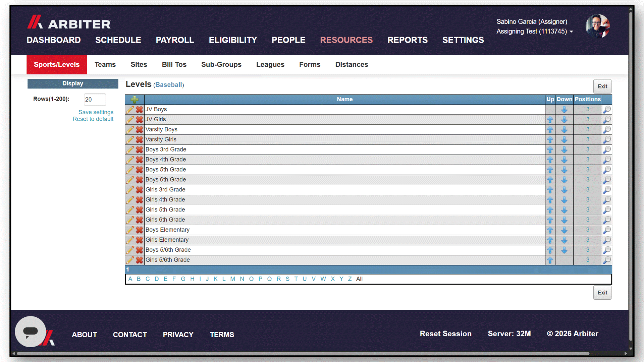This screenshot has height=362, width=644.
Task: Click the horizontal scrollbar at the bottom
Action: (303, 353)
